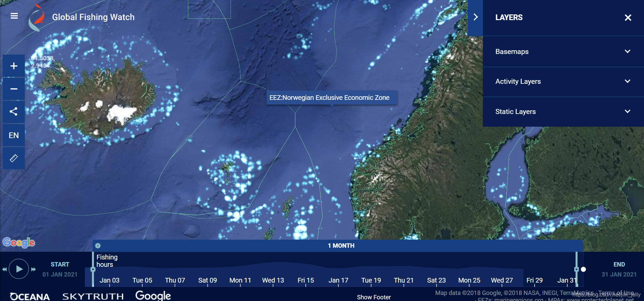The height and width of the screenshot is (301, 644).
Task: Click Tue 05 on the timeline
Action: pyautogui.click(x=142, y=280)
